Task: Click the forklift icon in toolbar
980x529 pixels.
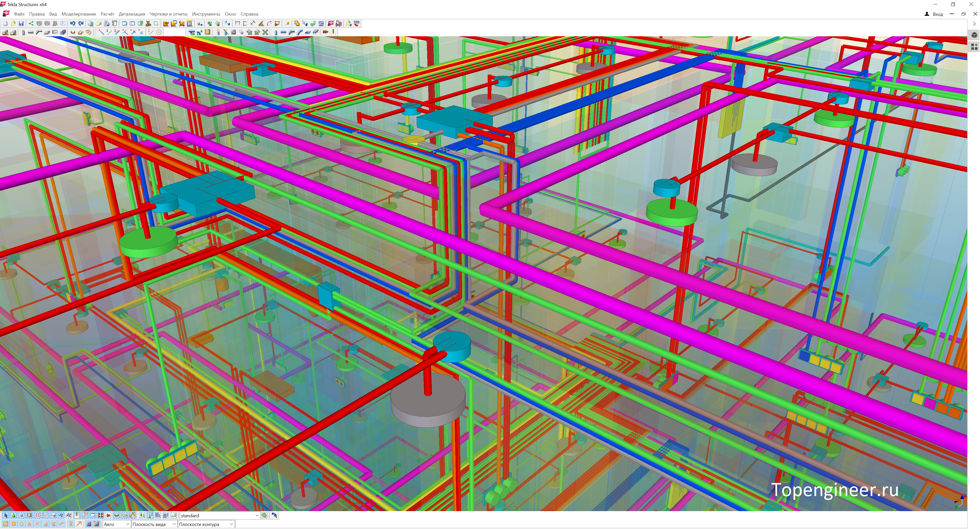Action: pos(339,23)
